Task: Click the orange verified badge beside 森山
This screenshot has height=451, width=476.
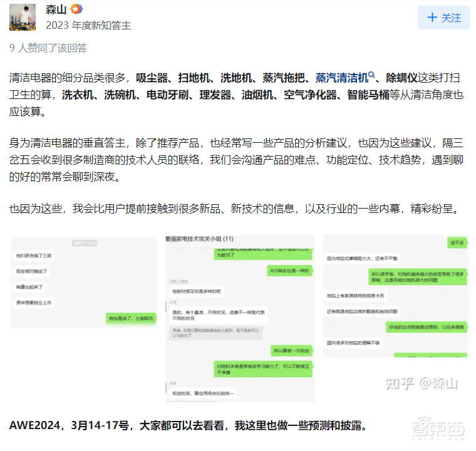Action: [x=76, y=9]
